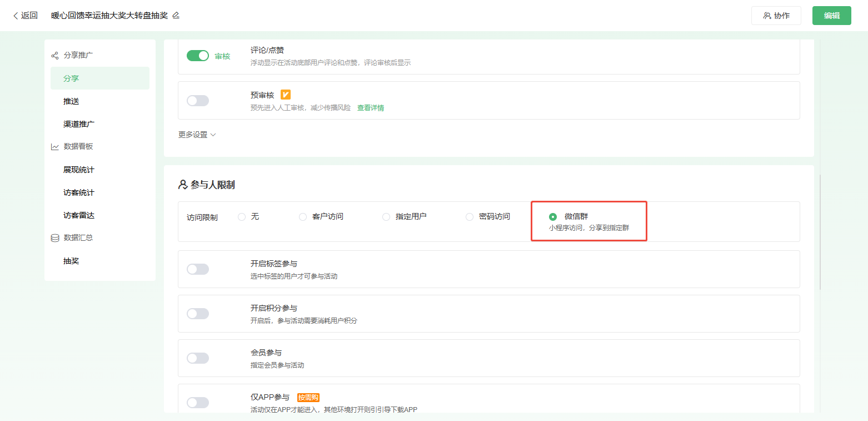Click the green 编辑 button
The height and width of the screenshot is (421, 868).
point(832,16)
